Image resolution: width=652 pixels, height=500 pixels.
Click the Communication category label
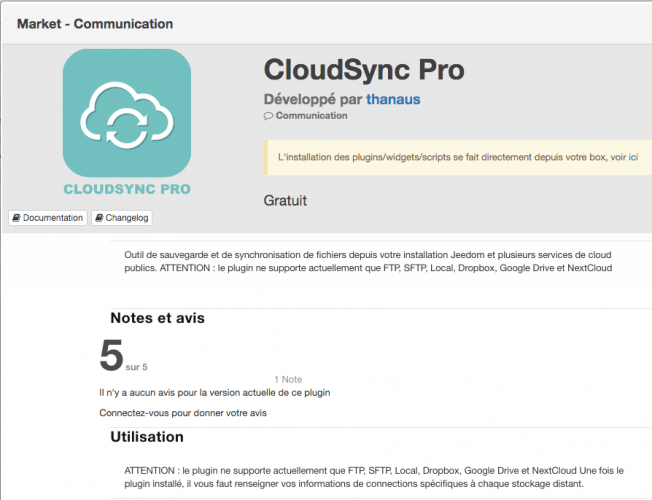(311, 116)
